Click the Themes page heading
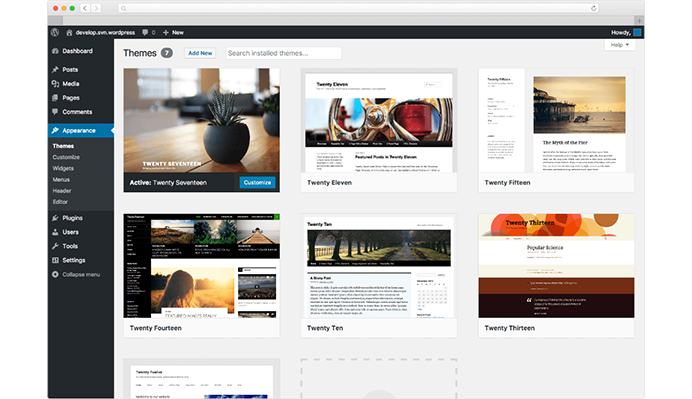 click(x=140, y=53)
